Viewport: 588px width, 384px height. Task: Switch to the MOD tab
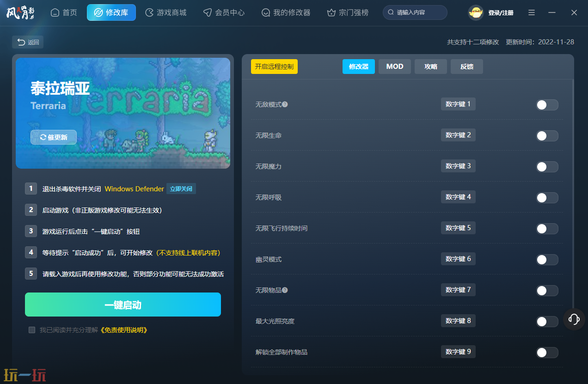(x=395, y=67)
